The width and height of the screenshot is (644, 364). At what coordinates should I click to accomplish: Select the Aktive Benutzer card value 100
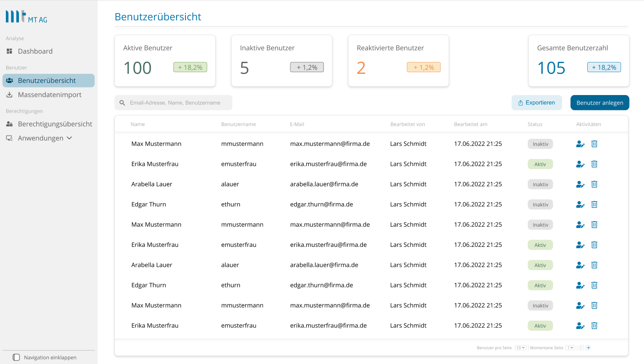click(137, 68)
